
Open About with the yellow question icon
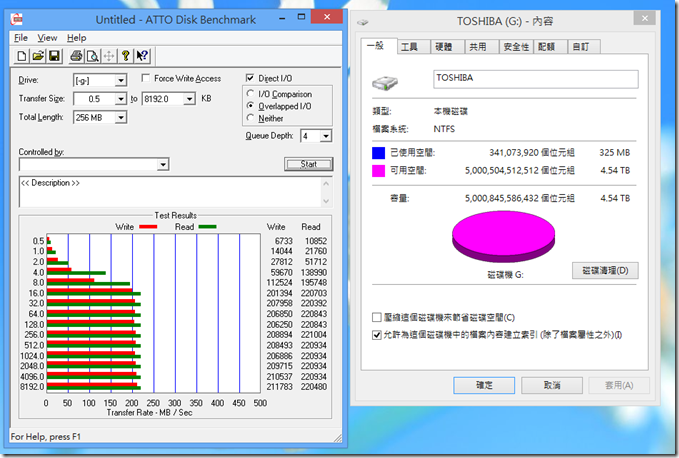point(126,56)
